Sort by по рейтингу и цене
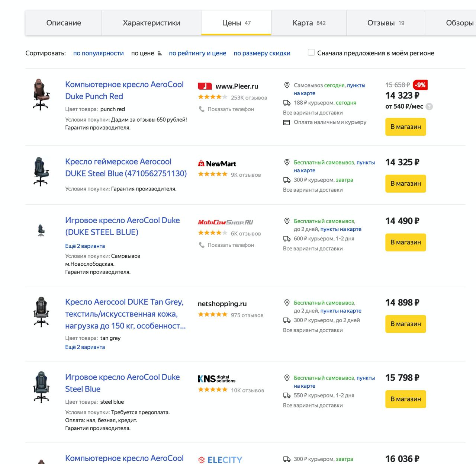The image size is (476, 464). 197,53
